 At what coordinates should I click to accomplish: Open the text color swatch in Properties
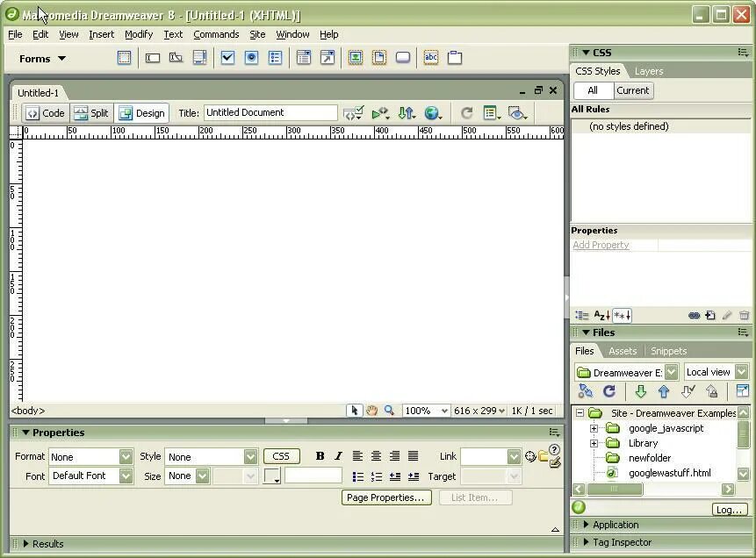pos(272,476)
